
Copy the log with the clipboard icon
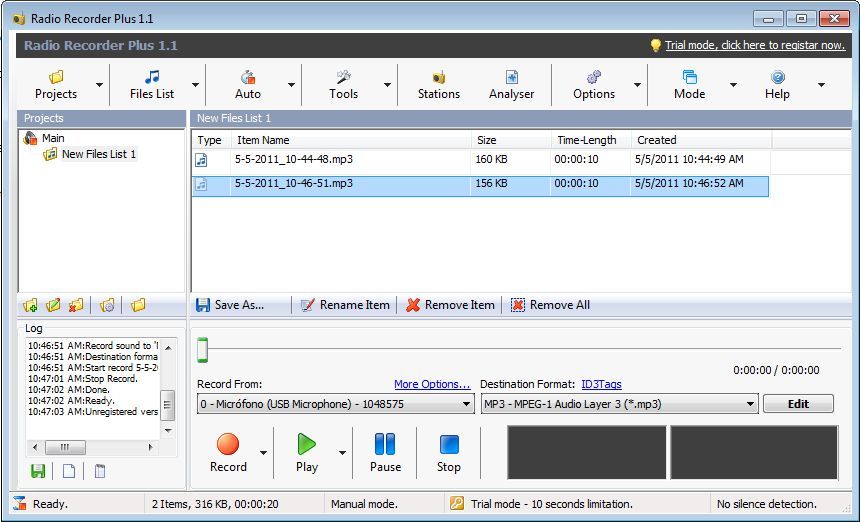(x=100, y=471)
